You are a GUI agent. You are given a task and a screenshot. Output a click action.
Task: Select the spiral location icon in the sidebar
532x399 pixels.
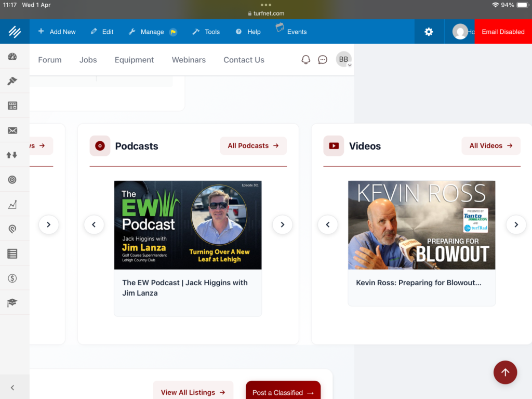click(x=12, y=229)
